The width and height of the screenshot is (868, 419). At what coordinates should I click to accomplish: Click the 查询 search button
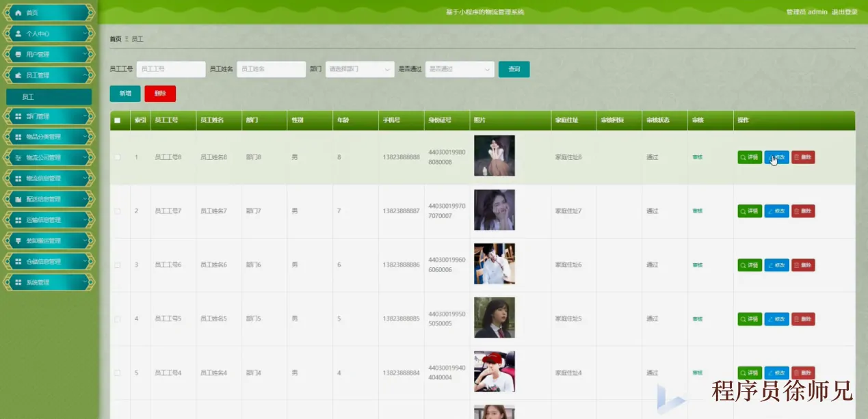(x=514, y=69)
